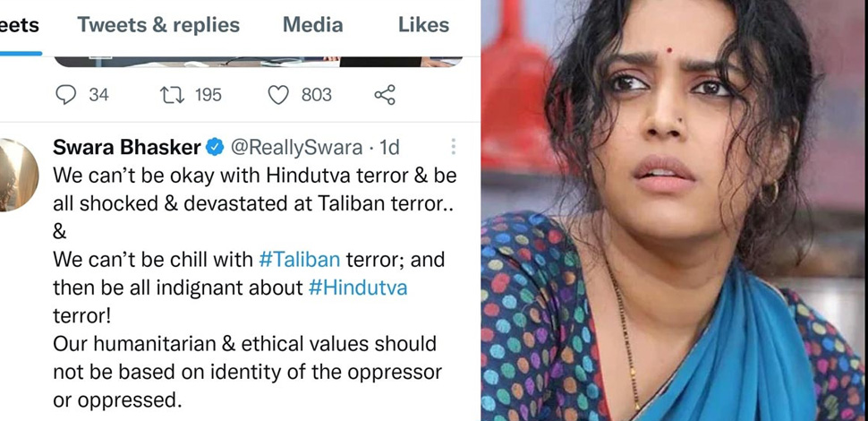868x421 pixels.
Task: View the 803 likes count
Action: (x=316, y=95)
